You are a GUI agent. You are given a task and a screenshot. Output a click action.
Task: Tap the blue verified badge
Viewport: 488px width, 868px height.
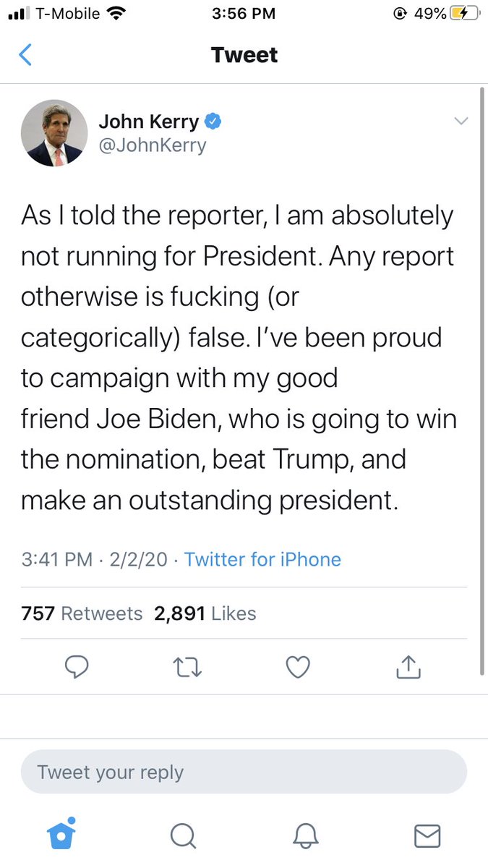212,122
